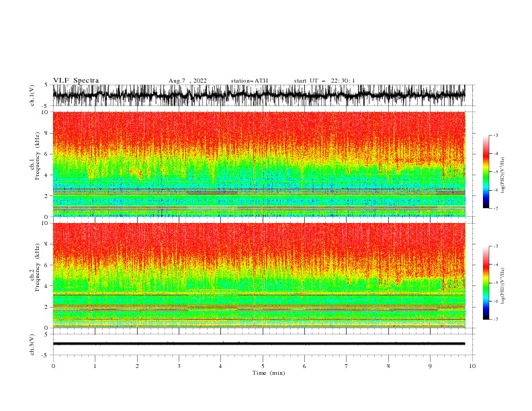Viewport: 532px width, 411px height.
Task: Click time axis tick label "5"
Action: tap(263, 366)
